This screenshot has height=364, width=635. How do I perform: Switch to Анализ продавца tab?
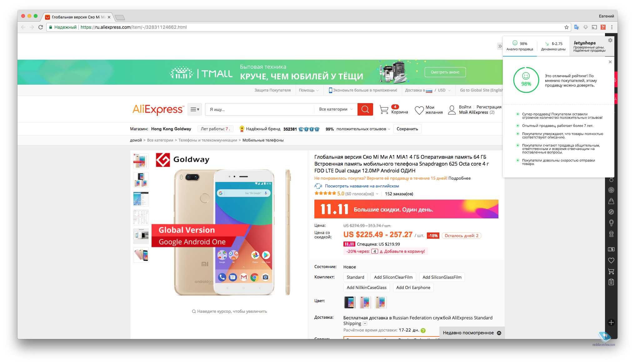520,46
